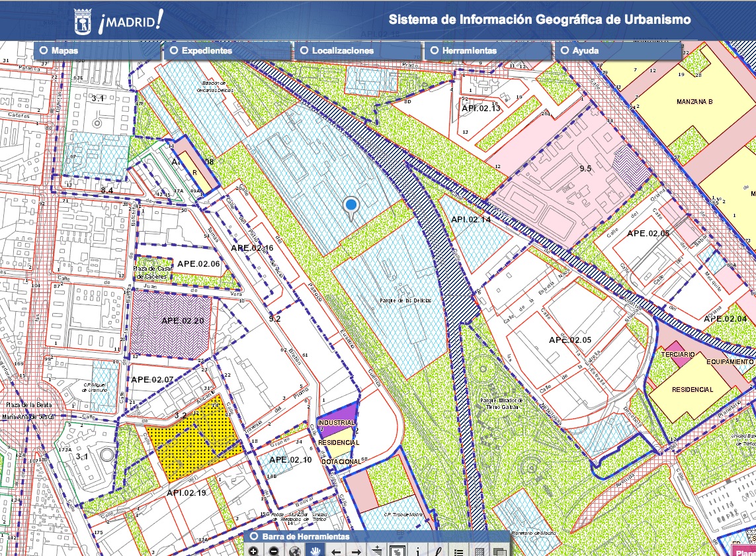Click the DOTACIONAL parcel label

point(341,462)
